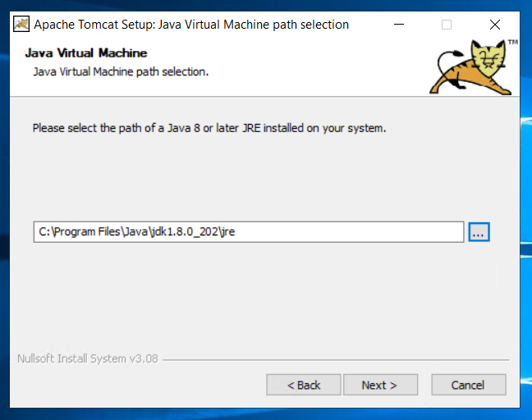Close the Apache Tomcat Setup window
Image resolution: width=532 pixels, height=420 pixels.
click(495, 25)
